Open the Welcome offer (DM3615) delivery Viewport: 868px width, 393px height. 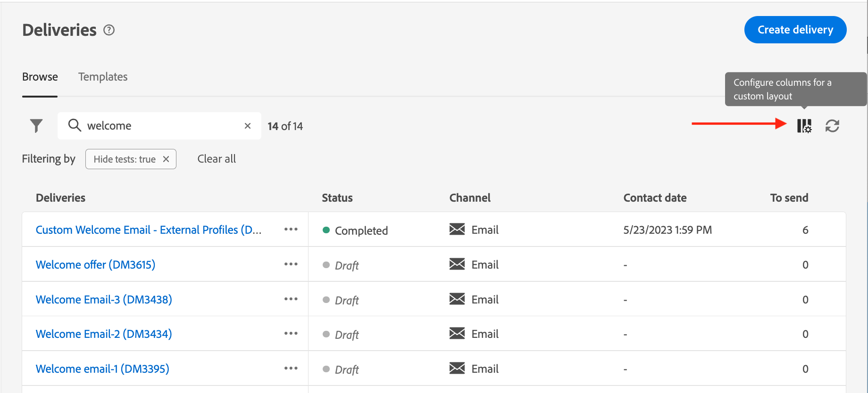(95, 265)
